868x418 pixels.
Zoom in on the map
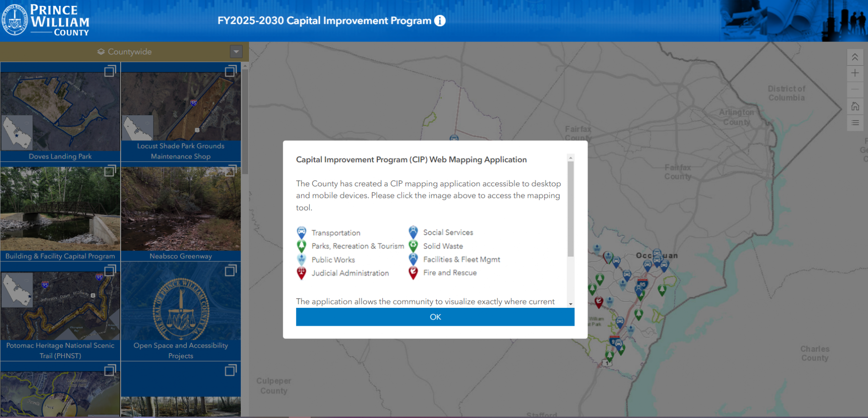point(855,73)
